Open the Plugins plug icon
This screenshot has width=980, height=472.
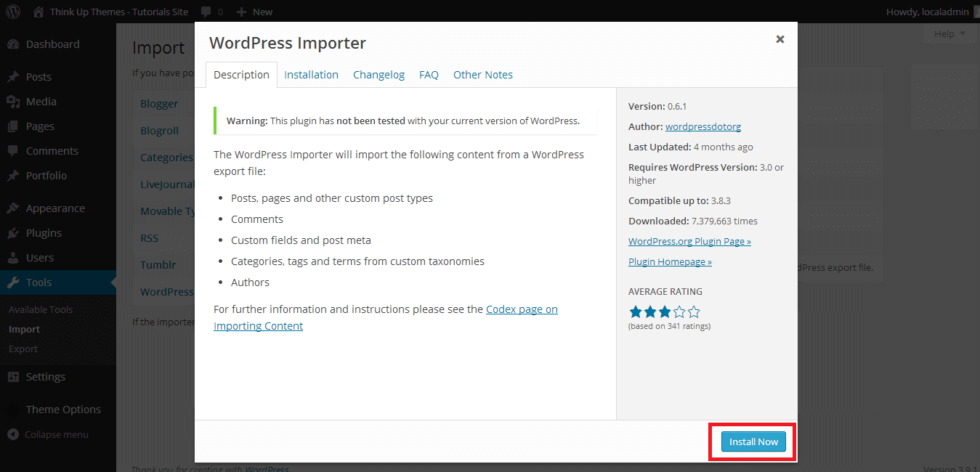[13, 233]
